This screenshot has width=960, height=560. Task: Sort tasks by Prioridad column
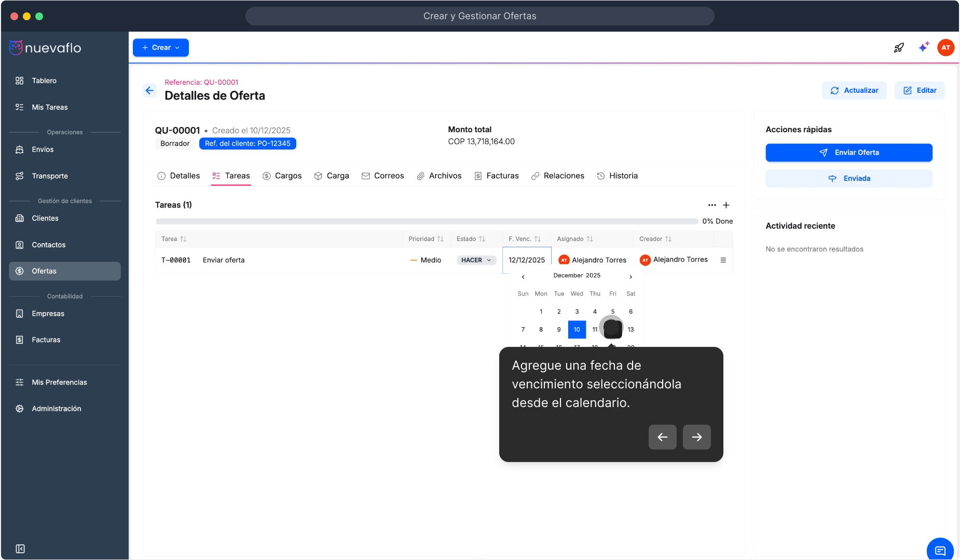click(x=426, y=239)
